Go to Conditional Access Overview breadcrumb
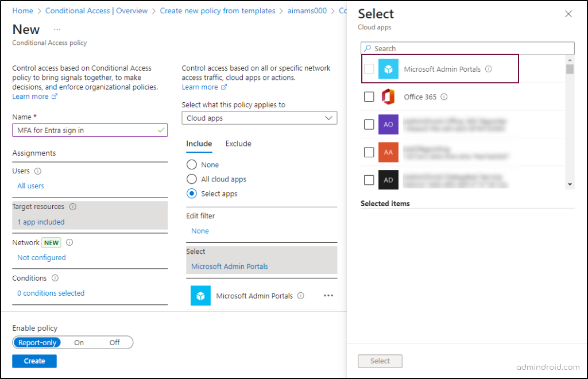Image resolution: width=588 pixels, height=379 pixels. coord(96,11)
